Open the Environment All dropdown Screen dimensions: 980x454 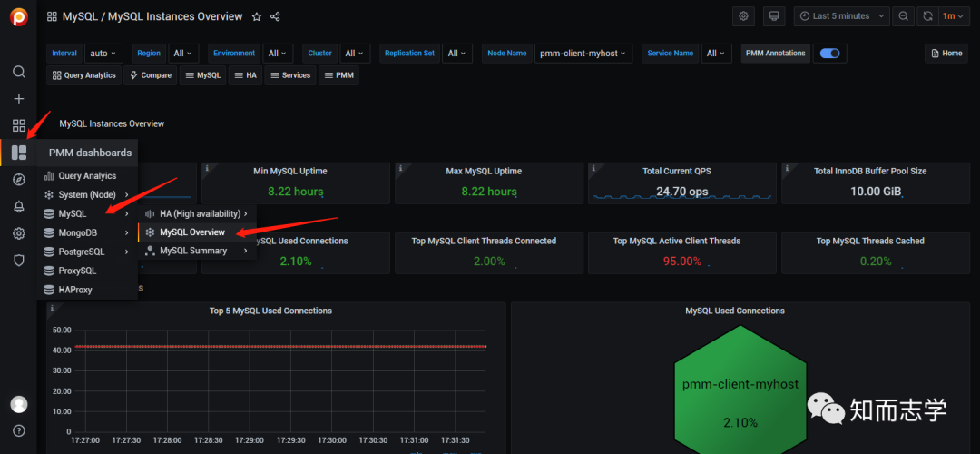279,54
